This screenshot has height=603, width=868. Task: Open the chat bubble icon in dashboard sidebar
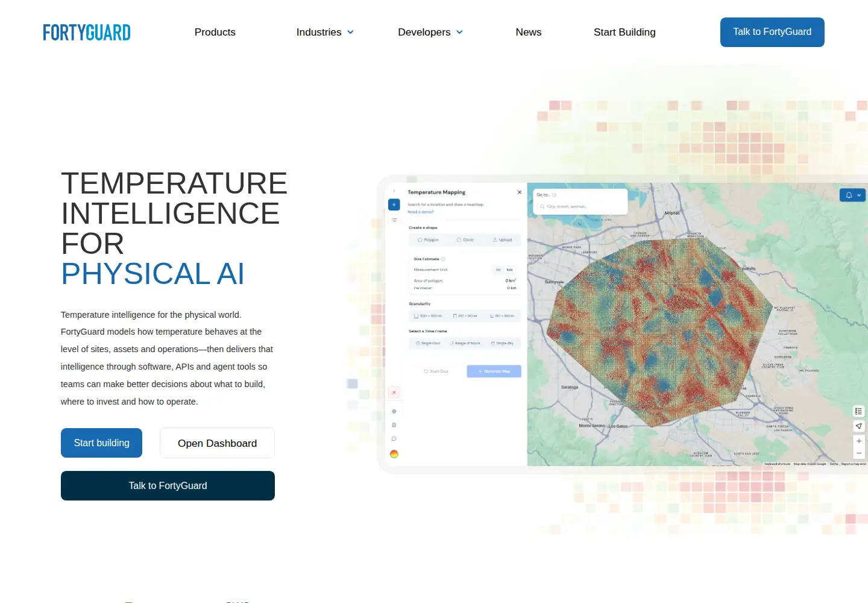pyautogui.click(x=394, y=439)
